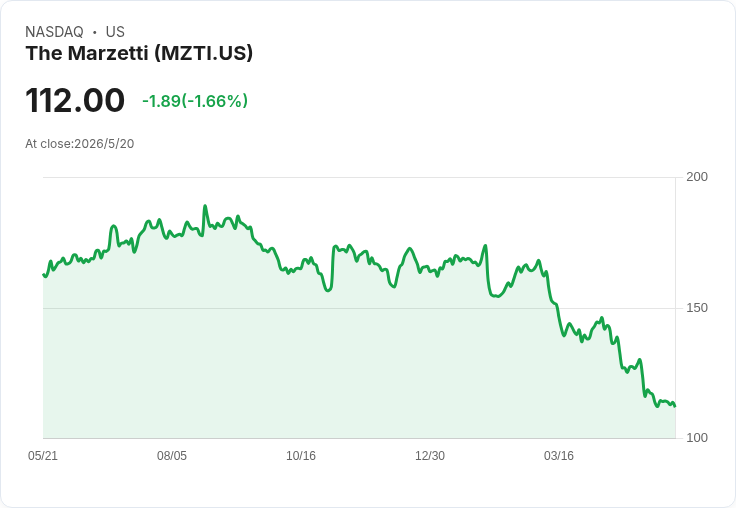Click the US market label
Screen dimensions: 736x508
(115, 32)
